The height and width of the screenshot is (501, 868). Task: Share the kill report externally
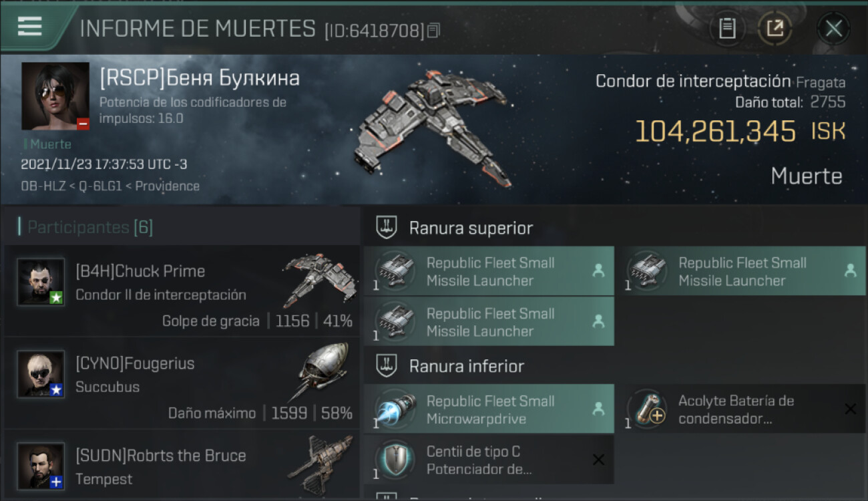[x=775, y=28]
